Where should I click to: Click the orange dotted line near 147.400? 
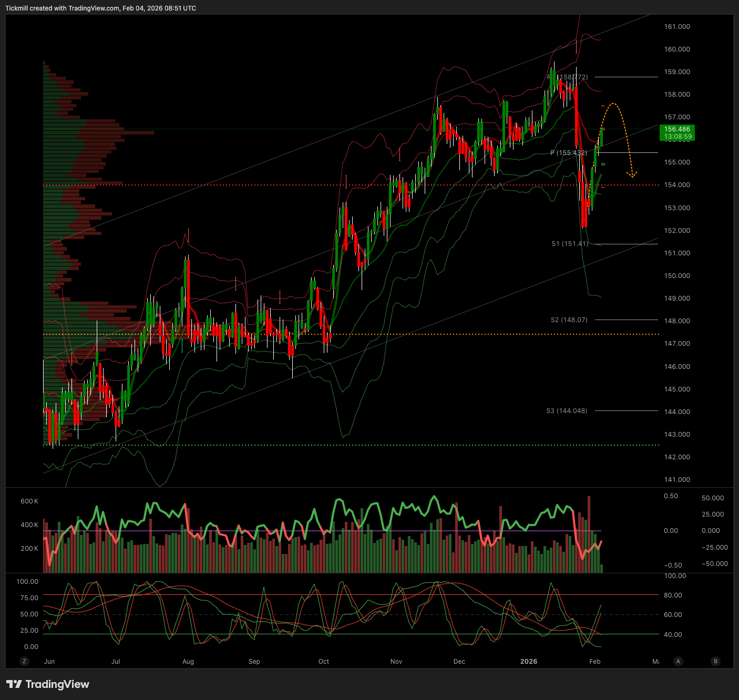[x=420, y=334]
